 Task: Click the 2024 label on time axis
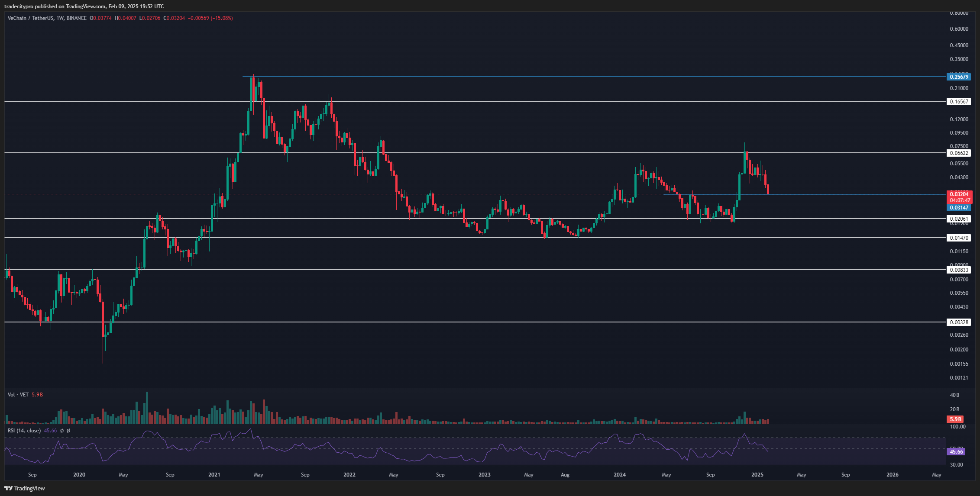(620, 475)
